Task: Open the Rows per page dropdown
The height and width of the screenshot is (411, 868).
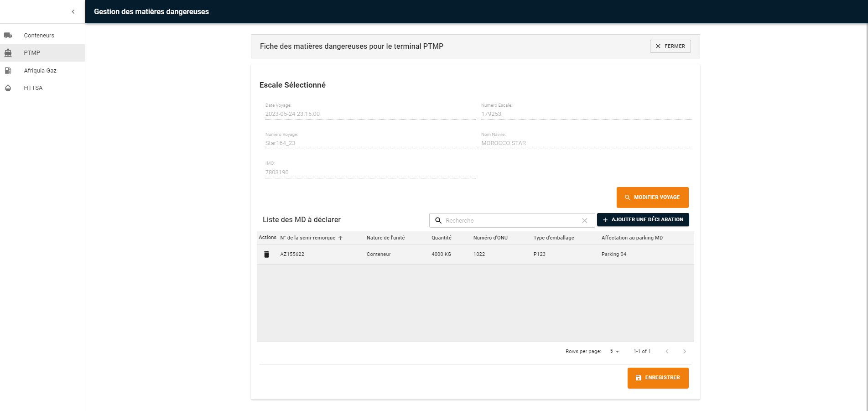Action: 614,351
